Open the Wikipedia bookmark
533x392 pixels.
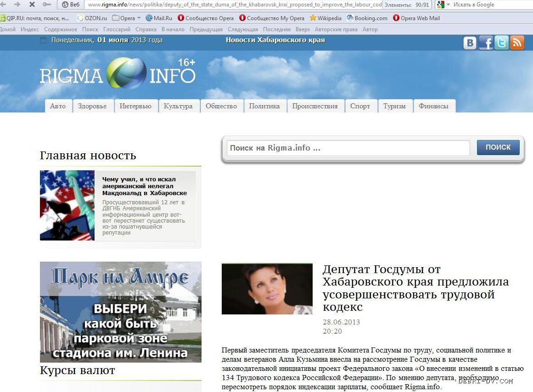[x=325, y=18]
